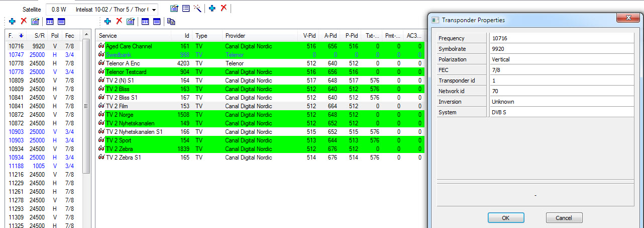This screenshot has height=228, width=644.
Task: Confirm Transponder Properties with OK button
Action: pos(506,218)
